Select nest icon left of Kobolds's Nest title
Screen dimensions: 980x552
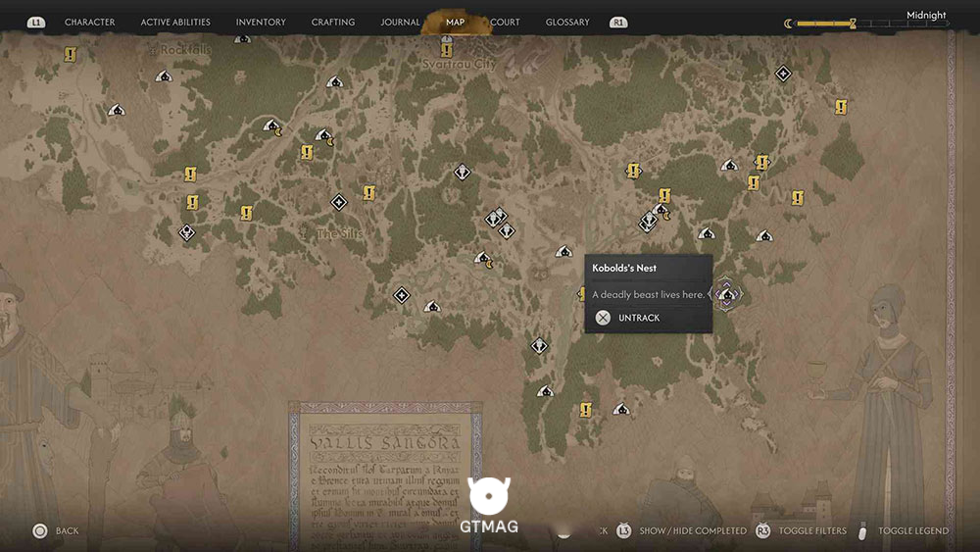[563, 251]
